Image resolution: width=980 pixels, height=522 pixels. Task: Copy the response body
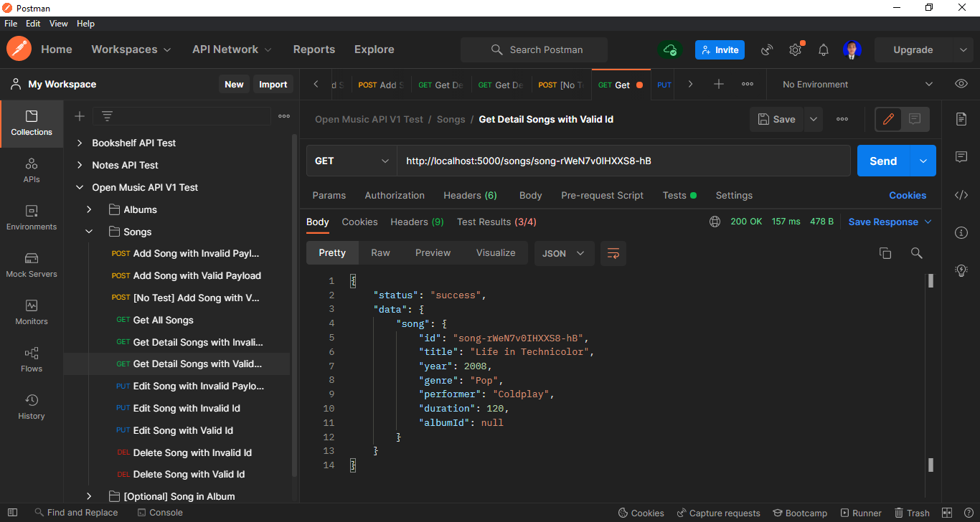click(x=885, y=253)
